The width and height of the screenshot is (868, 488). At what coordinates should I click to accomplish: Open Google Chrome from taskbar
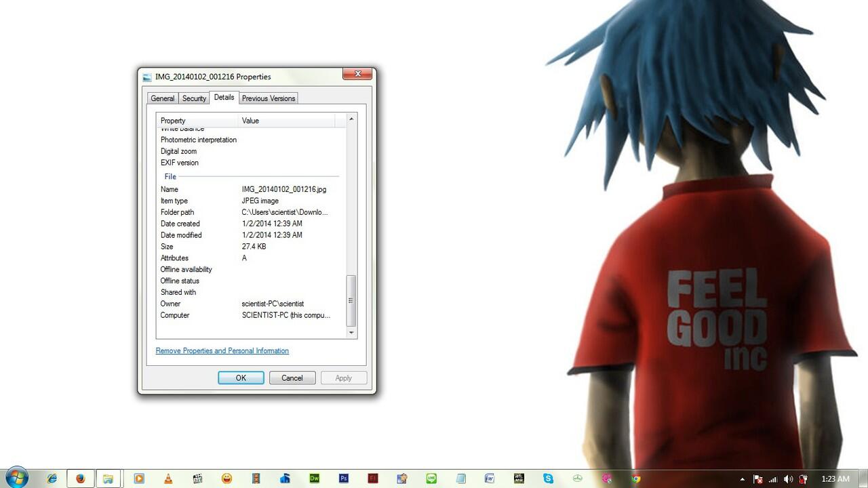pyautogui.click(x=636, y=479)
